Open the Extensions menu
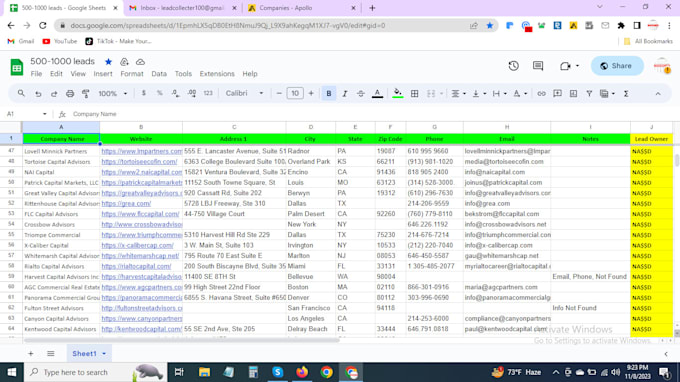Viewport: 680px width, 382px height. [217, 74]
